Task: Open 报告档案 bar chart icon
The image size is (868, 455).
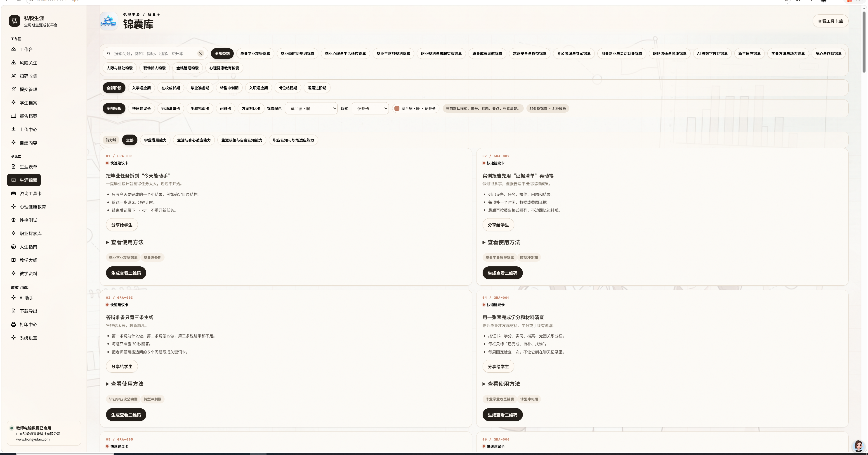Action: tap(14, 116)
